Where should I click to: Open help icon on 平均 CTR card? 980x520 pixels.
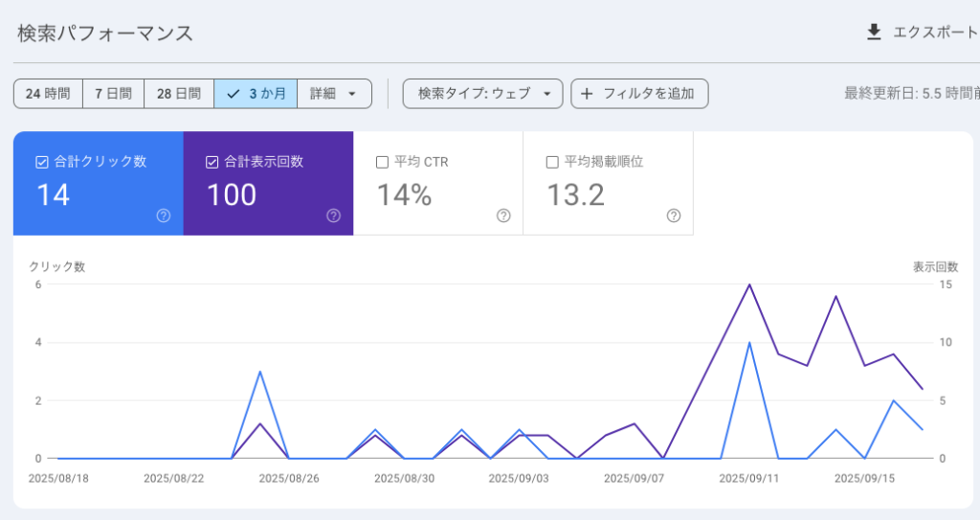(503, 215)
